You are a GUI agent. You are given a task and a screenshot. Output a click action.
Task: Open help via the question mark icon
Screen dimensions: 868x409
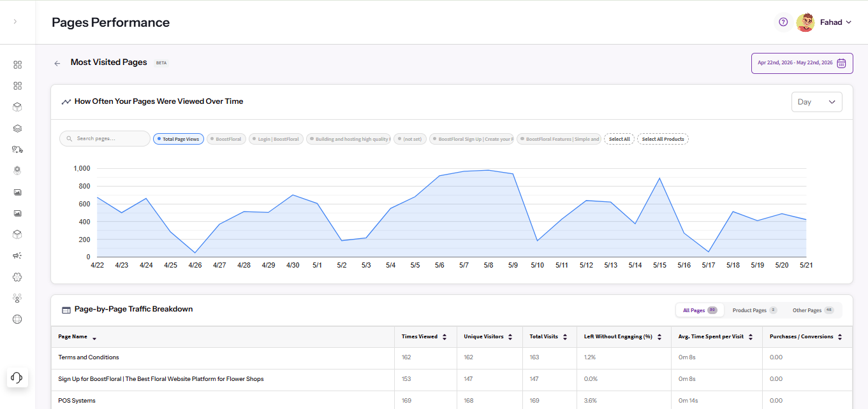point(783,22)
